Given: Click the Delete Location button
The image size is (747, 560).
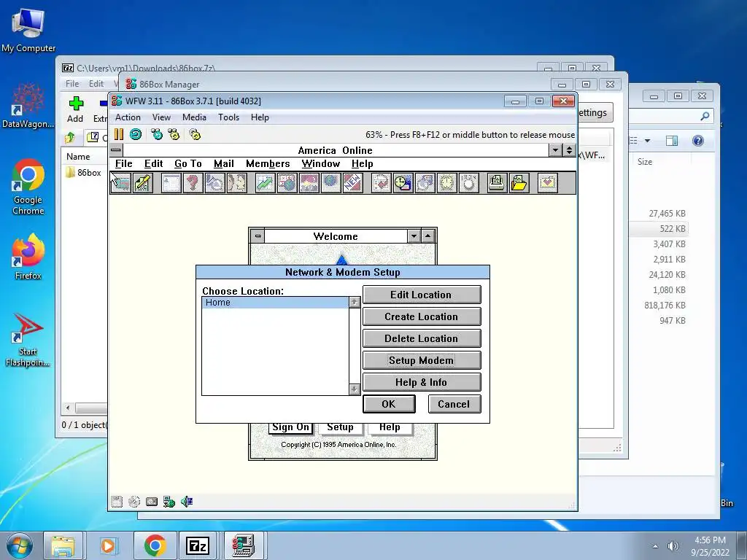Looking at the screenshot, I should (422, 338).
